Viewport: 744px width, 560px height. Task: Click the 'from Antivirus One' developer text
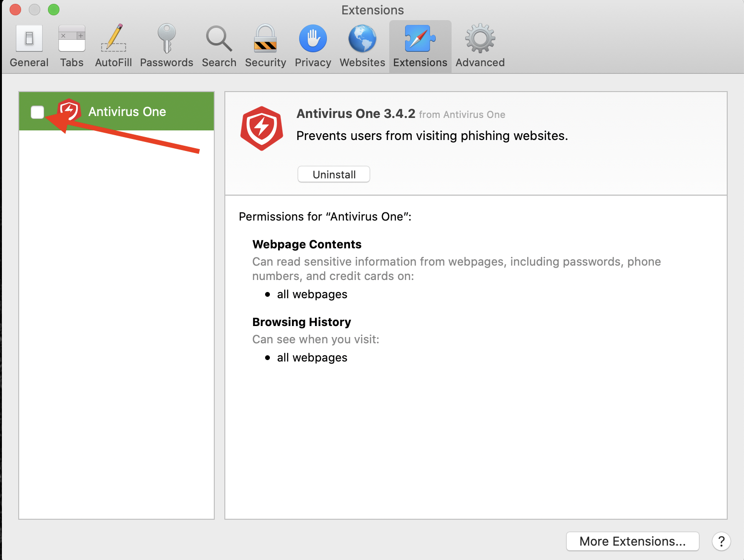point(462,115)
